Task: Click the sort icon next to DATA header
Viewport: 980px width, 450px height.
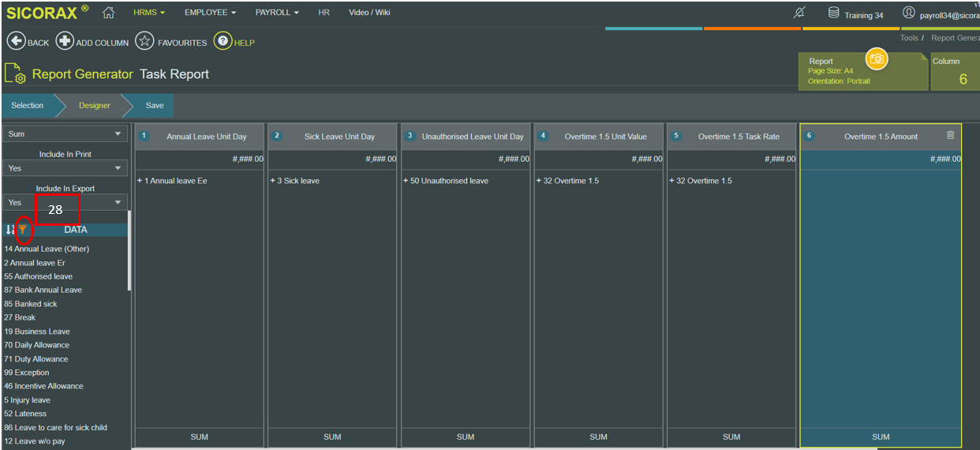Action: (9, 230)
